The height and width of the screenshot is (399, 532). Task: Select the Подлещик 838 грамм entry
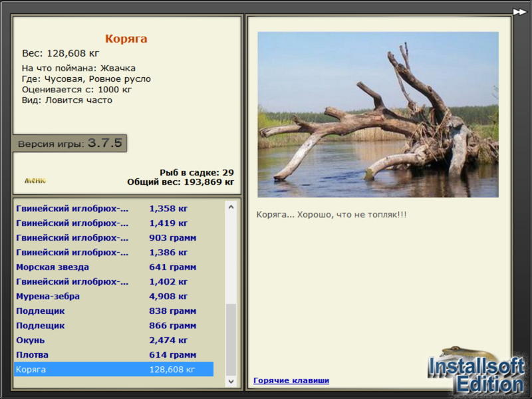coord(114,311)
